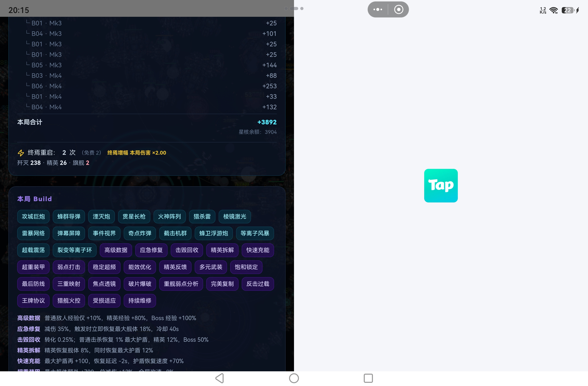Select the 王牌协议 chip

[33, 301]
